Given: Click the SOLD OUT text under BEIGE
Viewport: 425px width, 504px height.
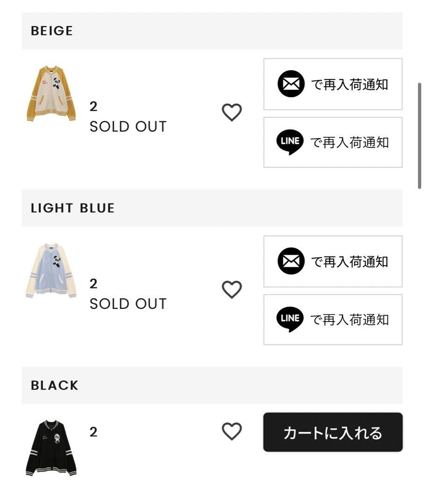Looking at the screenshot, I should point(128,126).
